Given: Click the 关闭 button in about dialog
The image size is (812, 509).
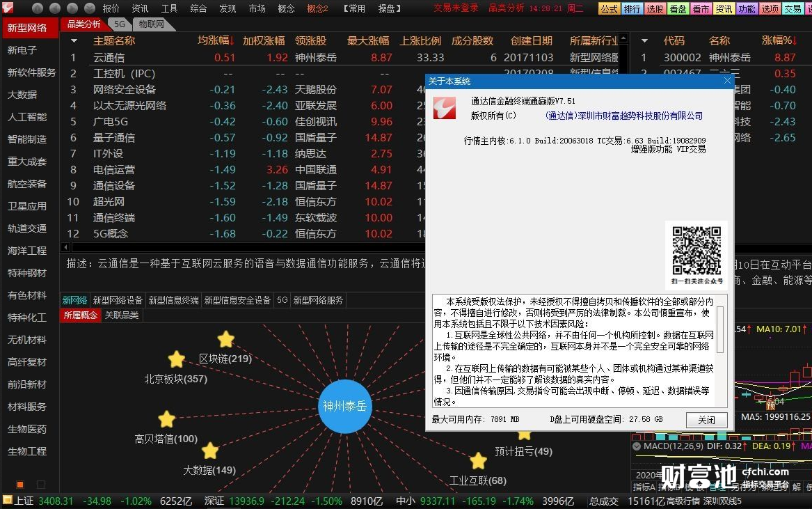Looking at the screenshot, I should point(706,420).
